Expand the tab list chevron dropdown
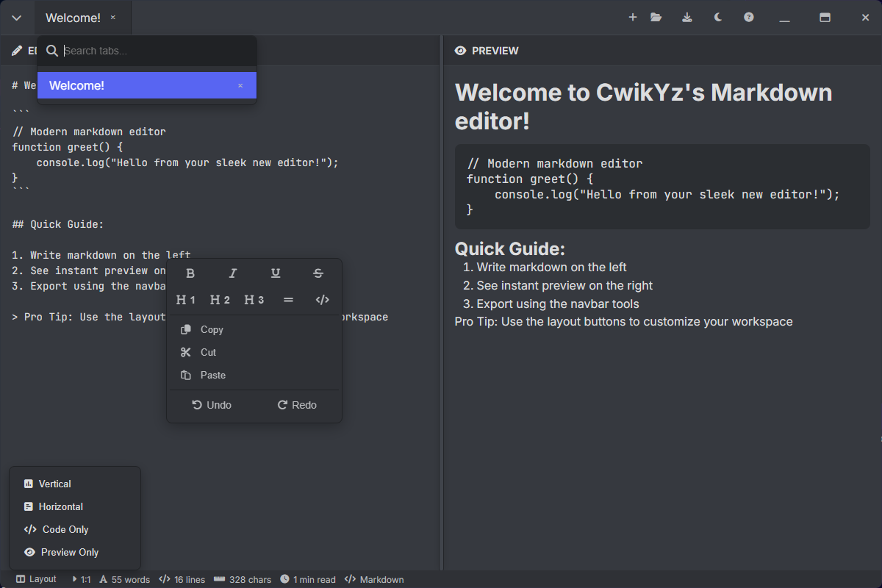Viewport: 882px width, 588px height. click(17, 18)
